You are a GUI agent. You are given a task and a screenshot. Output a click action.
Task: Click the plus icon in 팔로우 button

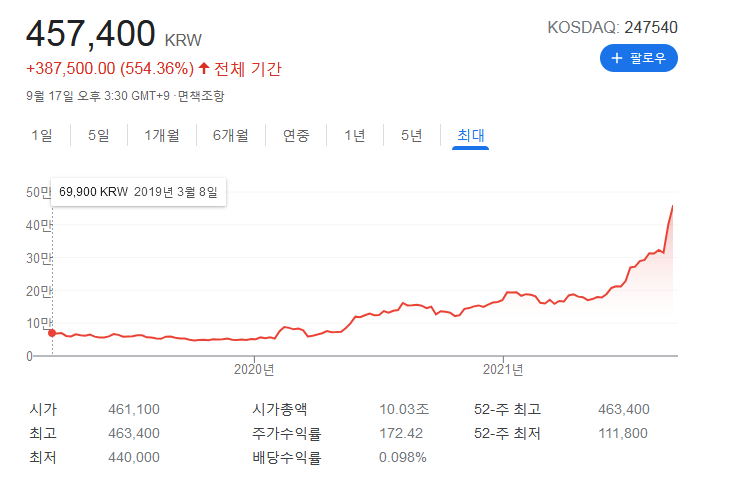[617, 58]
